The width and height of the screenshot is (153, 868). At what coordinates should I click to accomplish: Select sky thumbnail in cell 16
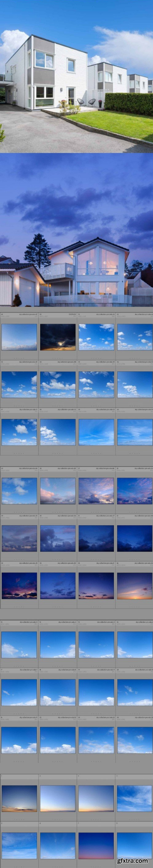point(135,645)
